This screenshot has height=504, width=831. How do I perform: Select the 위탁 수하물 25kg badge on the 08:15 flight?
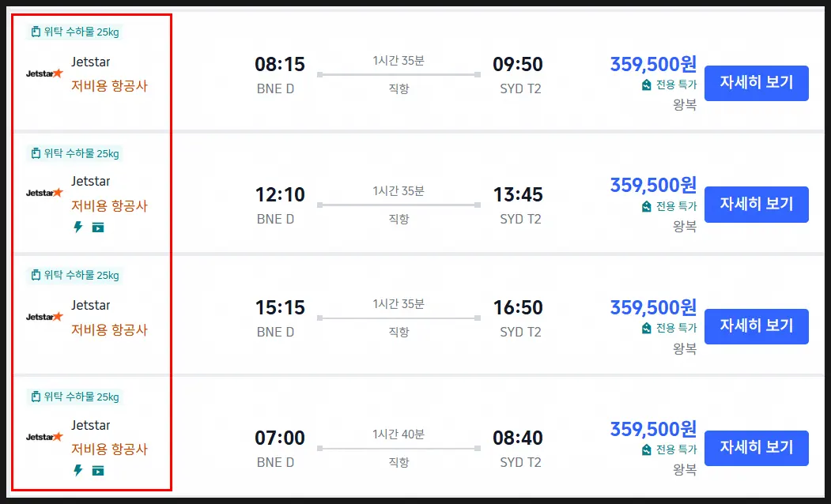(x=75, y=32)
